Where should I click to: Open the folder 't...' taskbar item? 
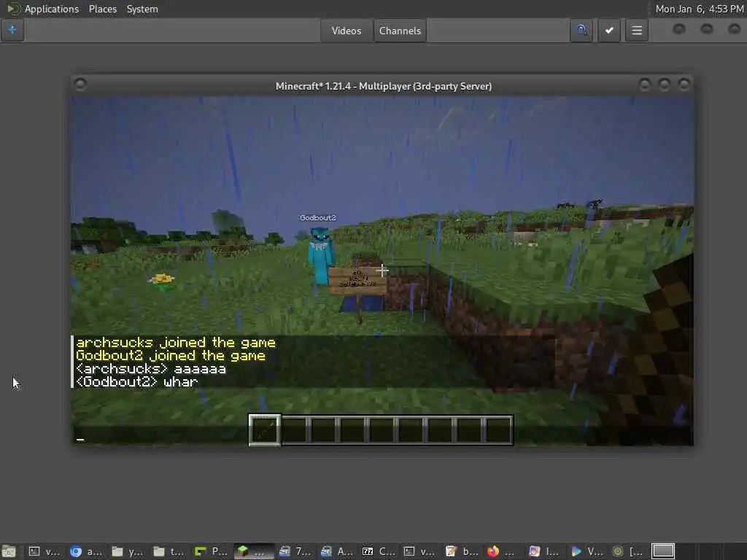point(169,551)
